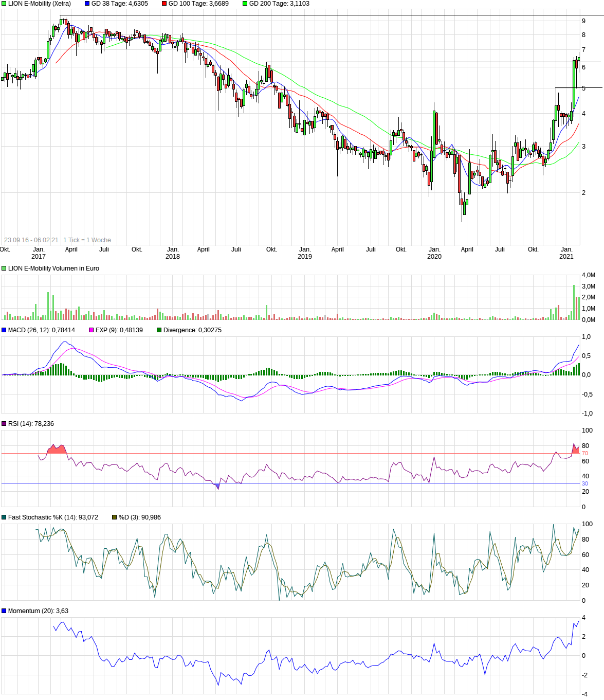Click the Jan. 2019 time axis label
Viewport: 604px width, 700px height.
[x=305, y=253]
